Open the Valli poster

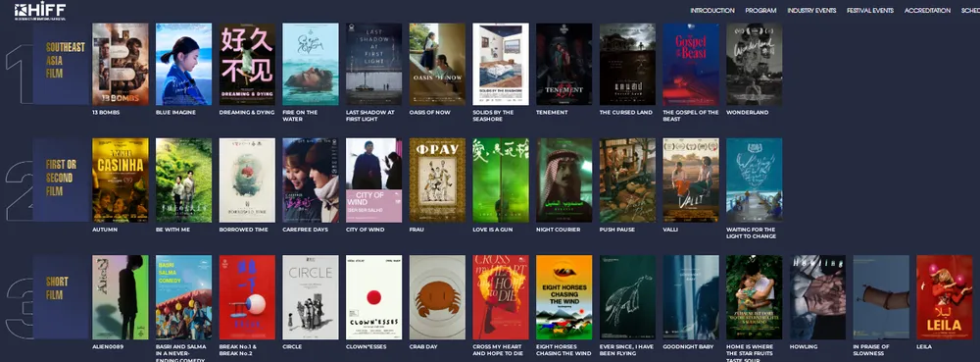coord(691,181)
